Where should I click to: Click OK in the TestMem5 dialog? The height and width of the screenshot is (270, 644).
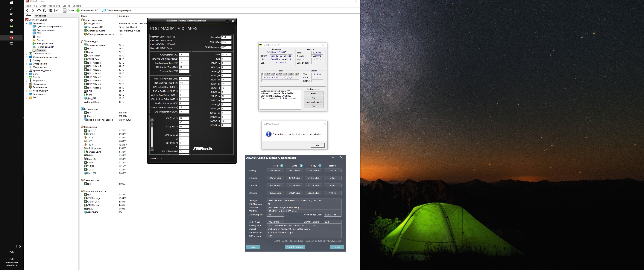coord(317,145)
